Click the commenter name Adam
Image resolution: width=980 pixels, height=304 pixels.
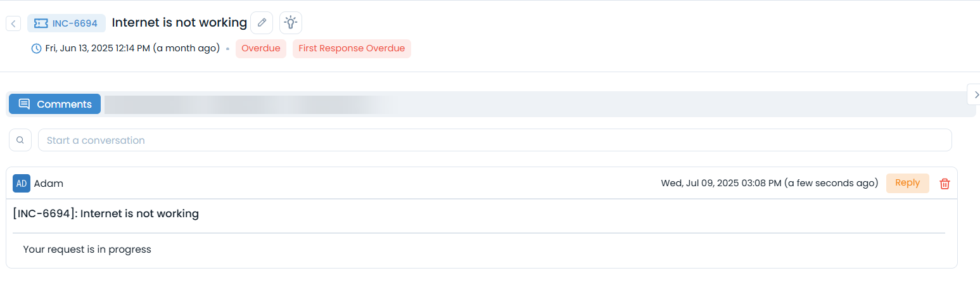coord(49,184)
